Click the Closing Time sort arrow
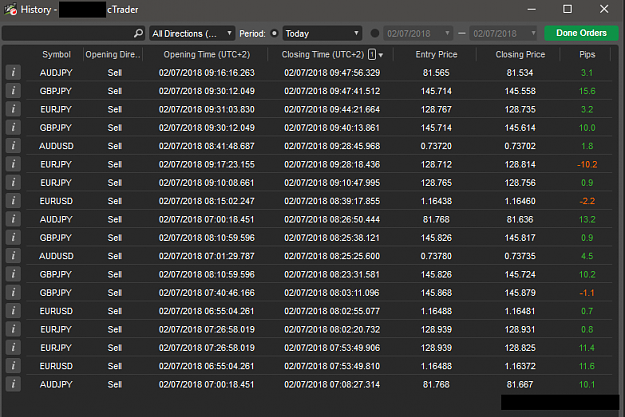625x417 pixels. tap(381, 55)
